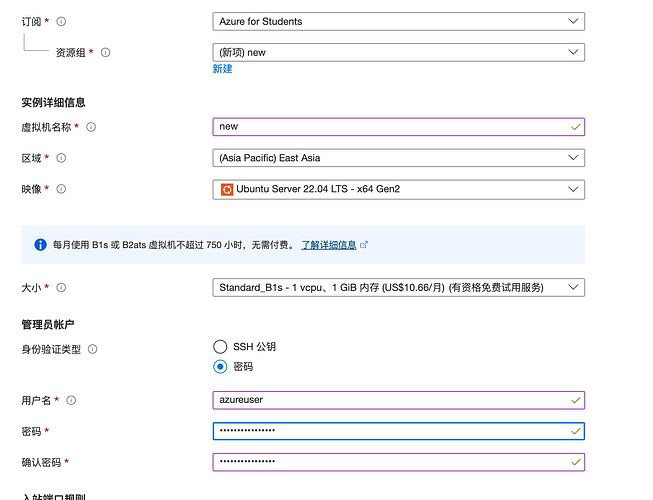Open (新项) new resource group dropdown
The width and height of the screenshot is (653, 500).
[x=399, y=52]
